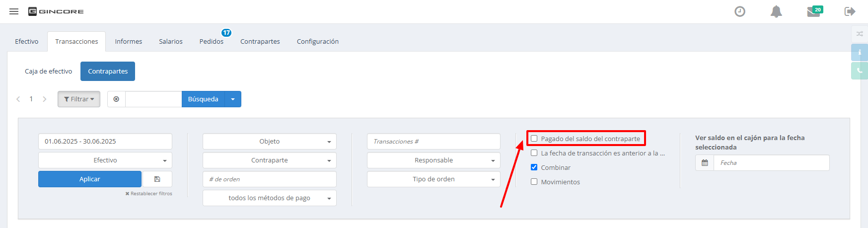
Task: Click the # de orden input field
Action: pyautogui.click(x=270, y=179)
